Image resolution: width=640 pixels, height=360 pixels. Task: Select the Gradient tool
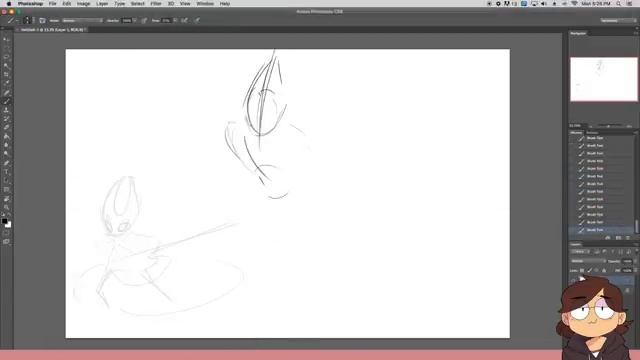tap(6, 136)
